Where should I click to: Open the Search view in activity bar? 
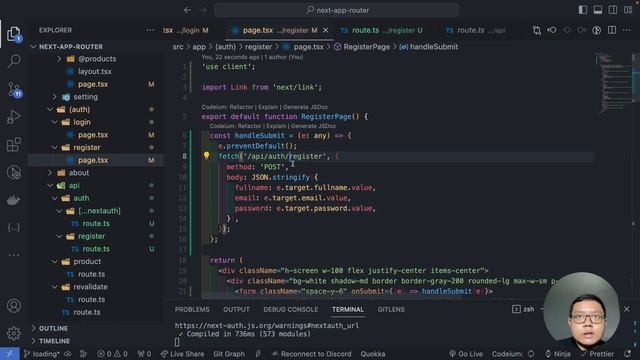[x=14, y=61]
